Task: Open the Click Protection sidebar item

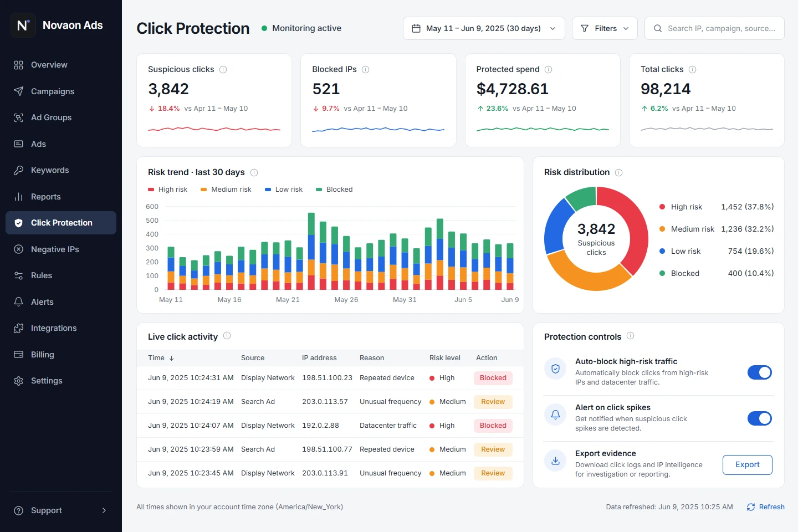Action: (x=61, y=223)
